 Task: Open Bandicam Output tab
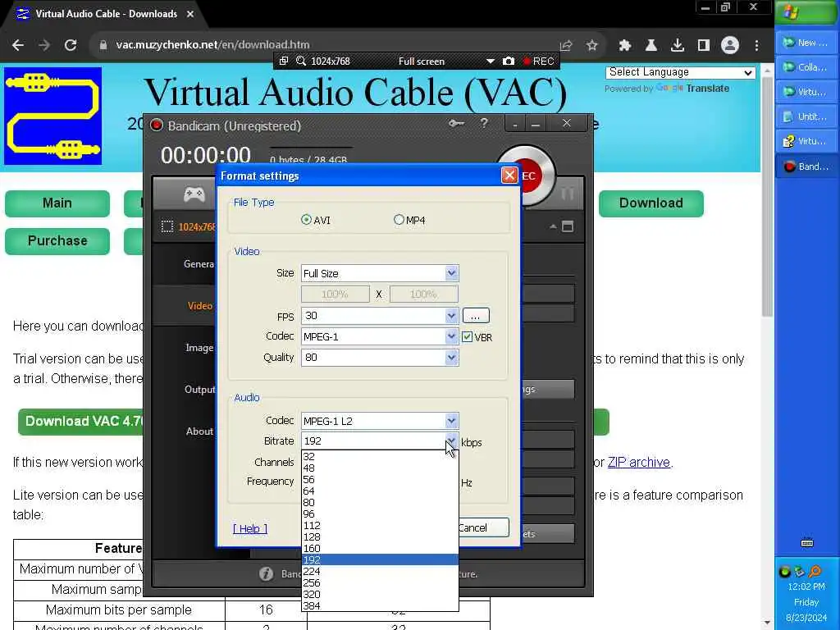tap(200, 390)
